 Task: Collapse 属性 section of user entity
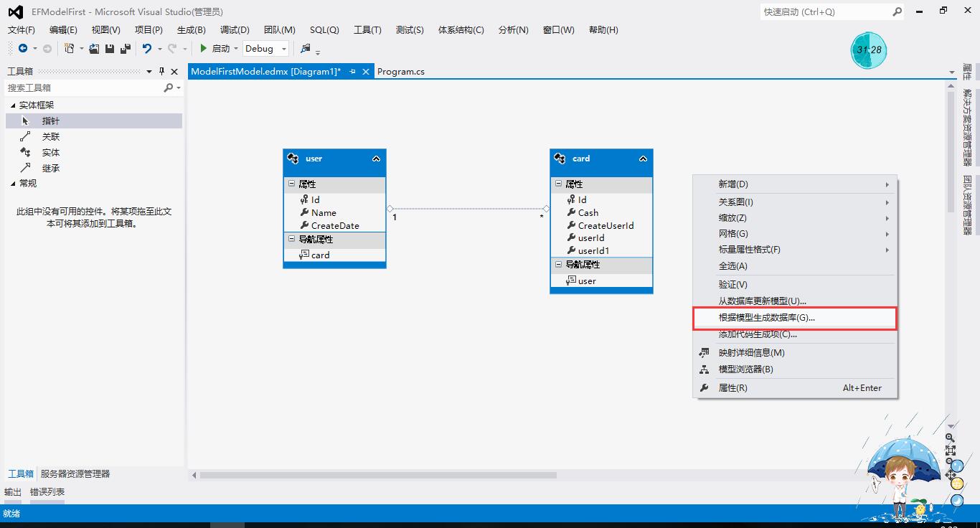(291, 184)
